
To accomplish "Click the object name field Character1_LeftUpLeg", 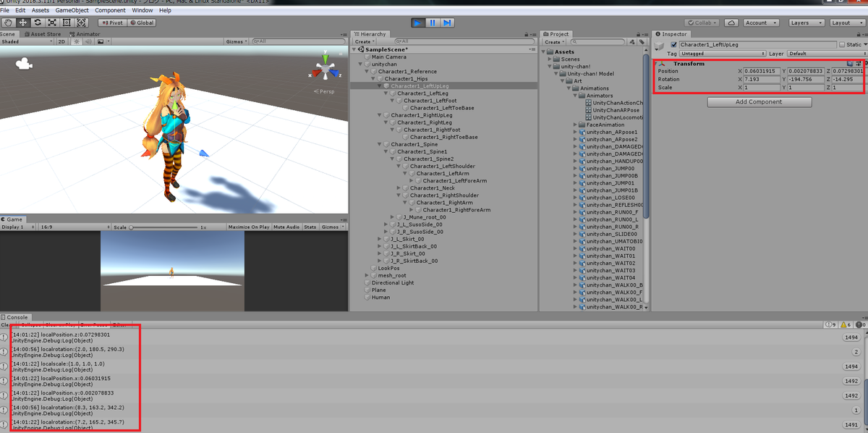I will tap(757, 45).
